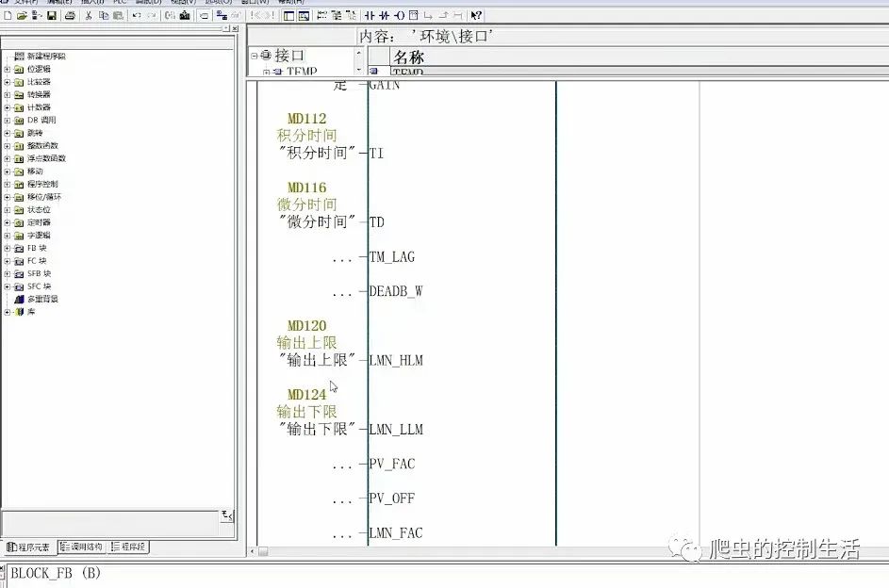Collapse the 接口 interface node

pos(254,56)
